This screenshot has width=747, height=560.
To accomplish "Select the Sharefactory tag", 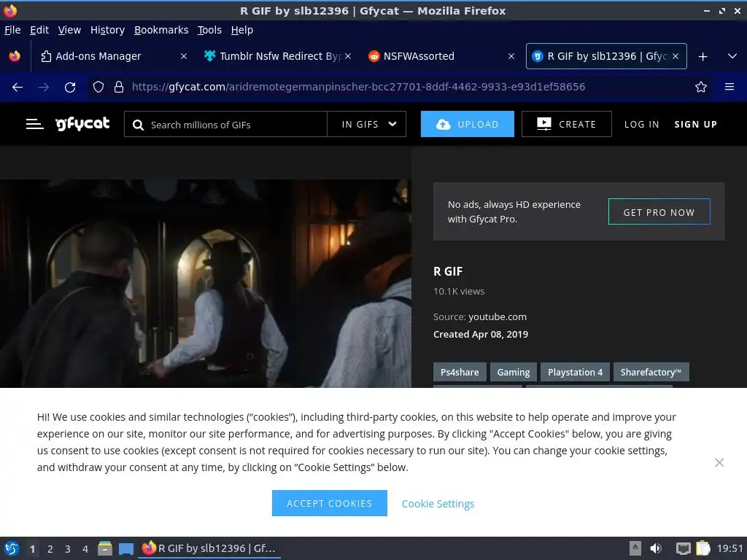I will pos(651,372).
